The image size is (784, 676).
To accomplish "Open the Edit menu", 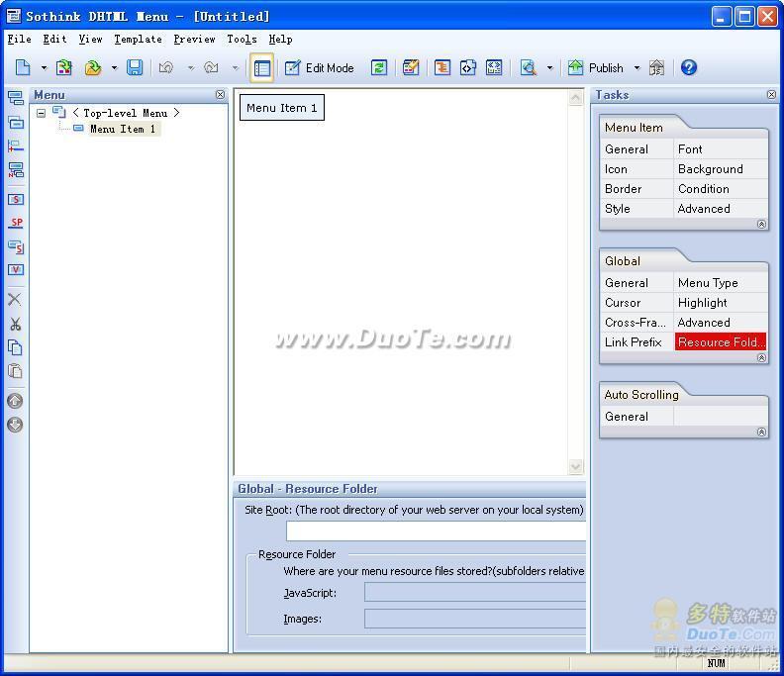I will 54,39.
